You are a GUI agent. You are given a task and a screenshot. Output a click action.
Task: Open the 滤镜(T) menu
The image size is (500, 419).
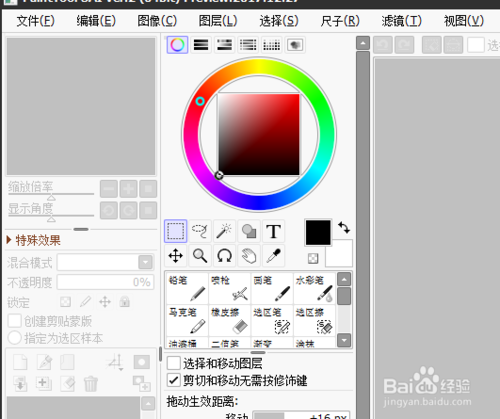point(402,21)
